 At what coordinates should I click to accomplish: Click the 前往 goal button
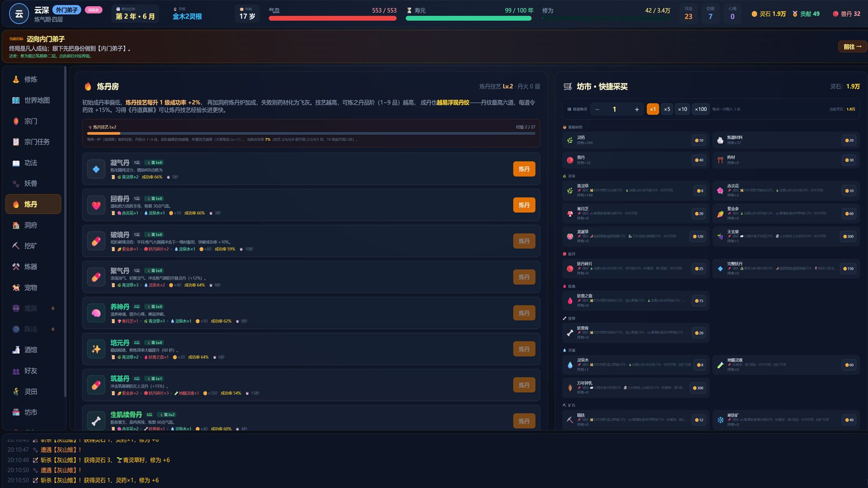pos(852,47)
